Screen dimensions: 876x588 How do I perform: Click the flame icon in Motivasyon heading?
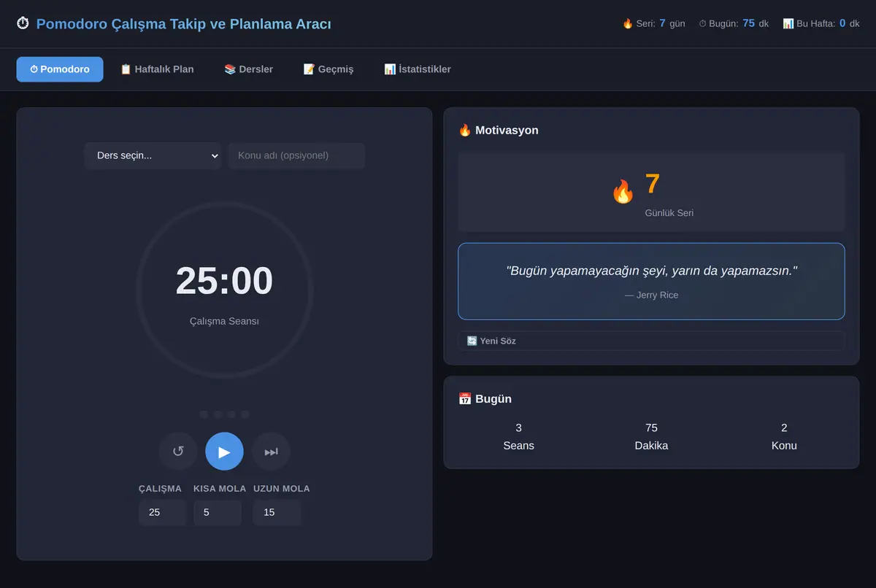coord(465,130)
